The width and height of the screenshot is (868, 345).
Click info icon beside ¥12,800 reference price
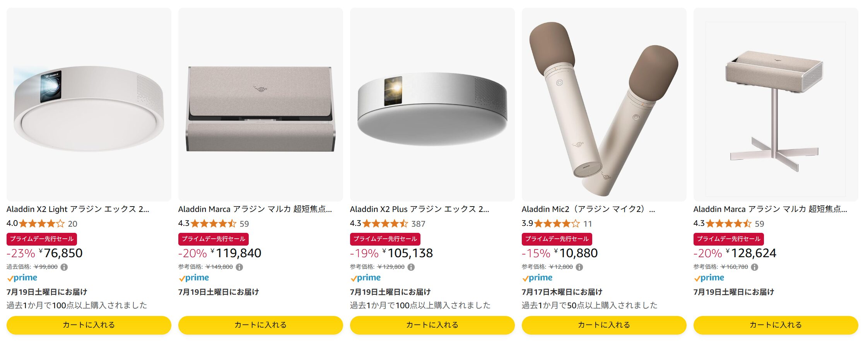point(579,267)
